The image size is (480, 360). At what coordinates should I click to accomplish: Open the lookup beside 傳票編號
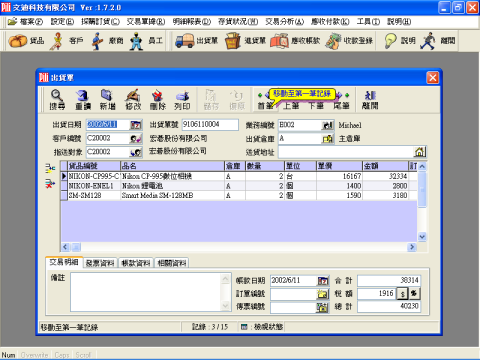point(323,307)
